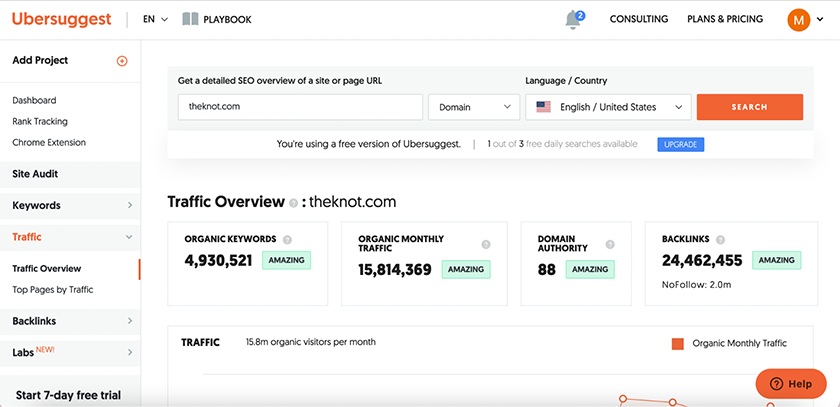Open the Domain type dropdown

pyautogui.click(x=474, y=107)
